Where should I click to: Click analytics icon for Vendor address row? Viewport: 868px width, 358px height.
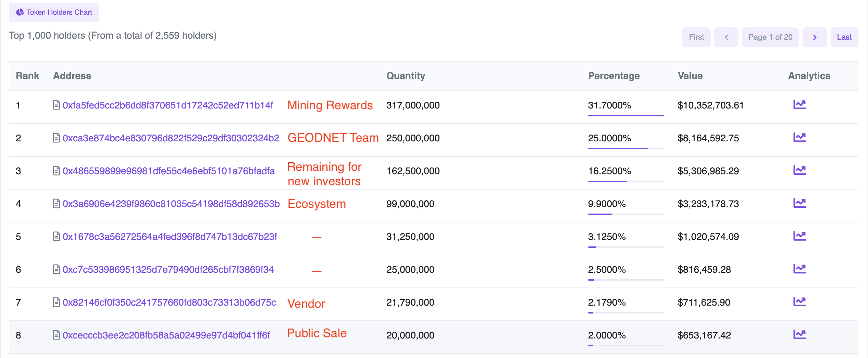tap(799, 302)
